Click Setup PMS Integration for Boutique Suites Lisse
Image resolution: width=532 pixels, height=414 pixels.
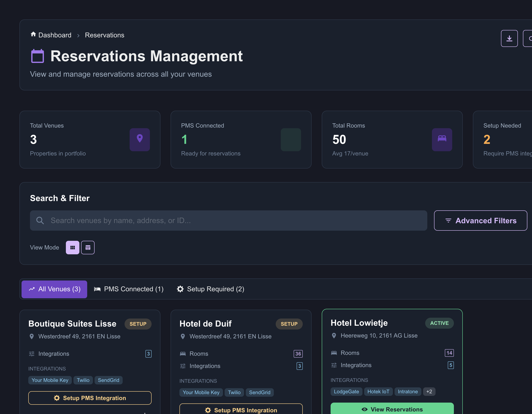(90, 398)
